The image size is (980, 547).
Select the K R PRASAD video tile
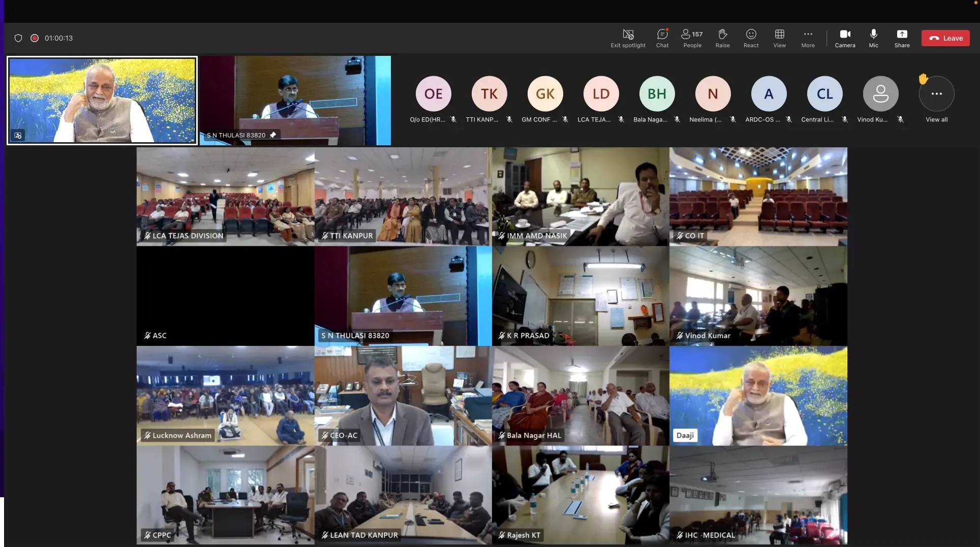[580, 296]
